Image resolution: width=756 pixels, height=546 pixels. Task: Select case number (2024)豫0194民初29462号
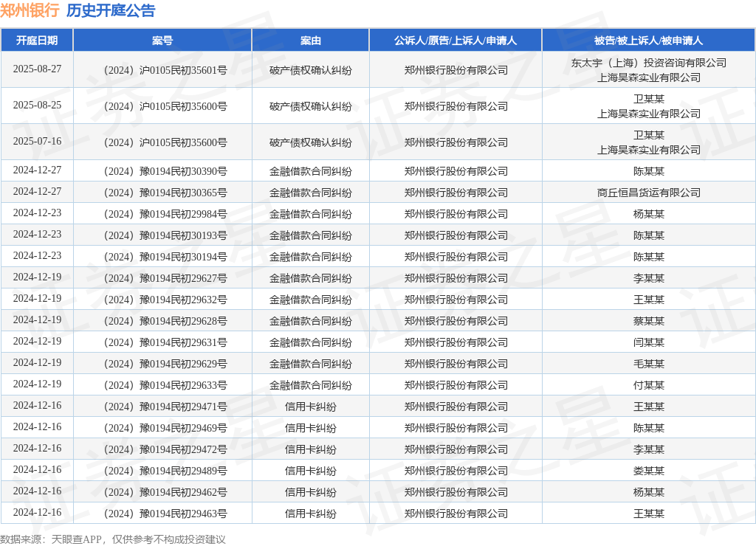162,492
